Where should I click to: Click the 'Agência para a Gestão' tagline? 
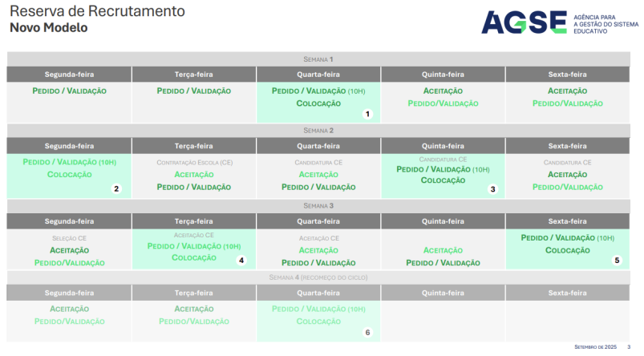point(606,23)
